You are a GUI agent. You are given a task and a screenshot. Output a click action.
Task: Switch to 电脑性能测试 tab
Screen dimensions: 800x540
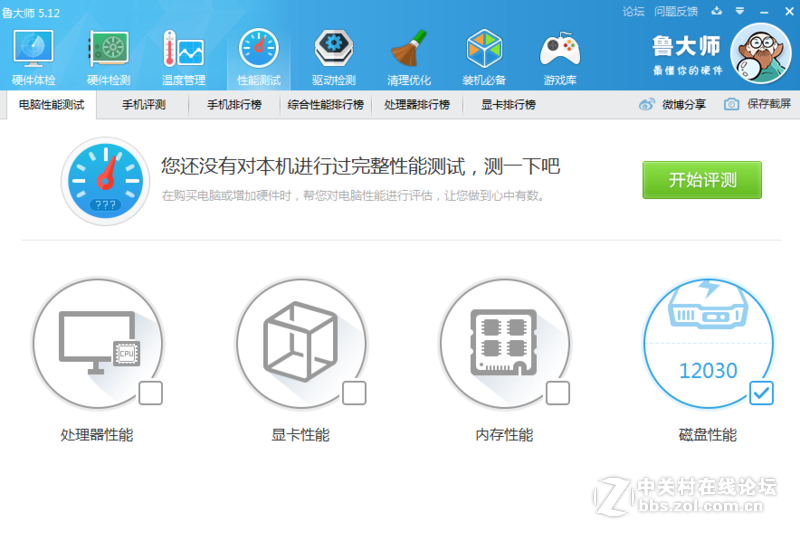tap(52, 105)
